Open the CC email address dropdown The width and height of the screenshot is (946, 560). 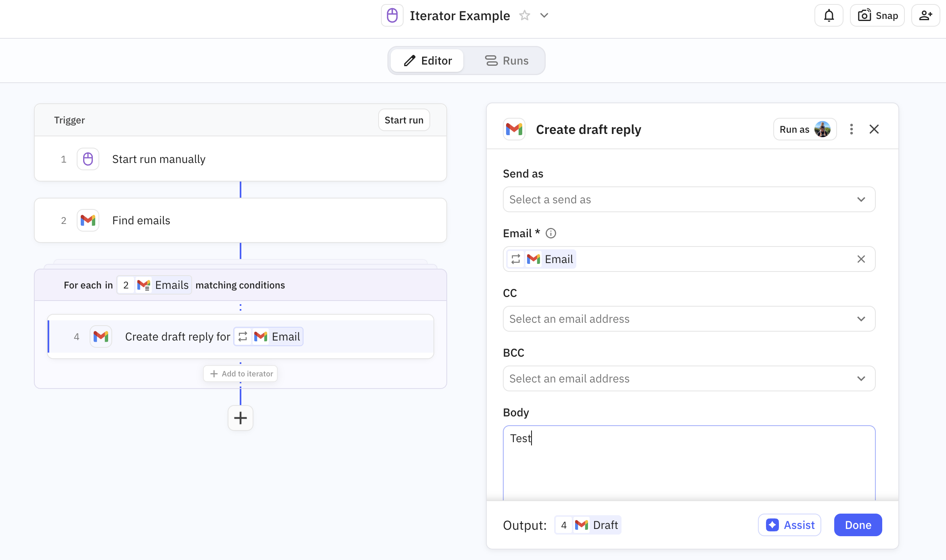689,319
